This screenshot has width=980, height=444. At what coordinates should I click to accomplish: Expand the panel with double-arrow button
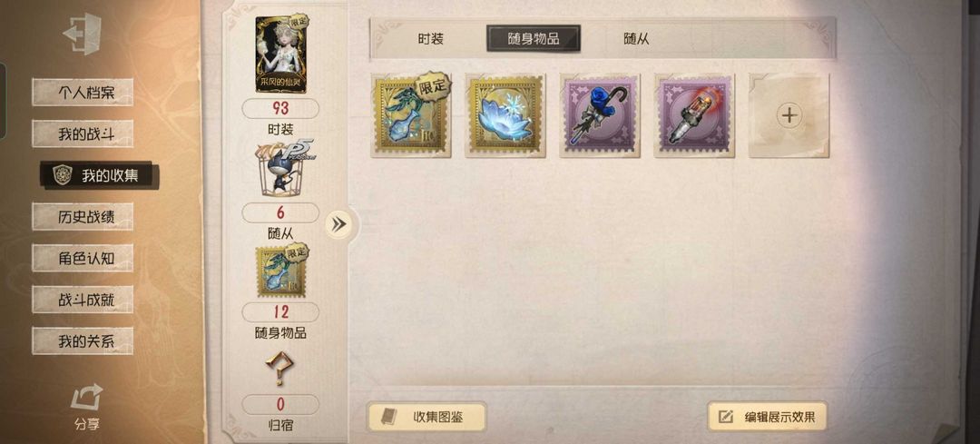338,224
